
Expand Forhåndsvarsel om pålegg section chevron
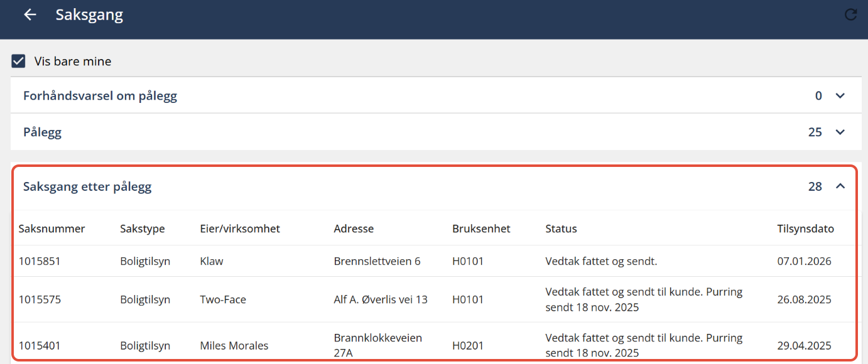[840, 96]
